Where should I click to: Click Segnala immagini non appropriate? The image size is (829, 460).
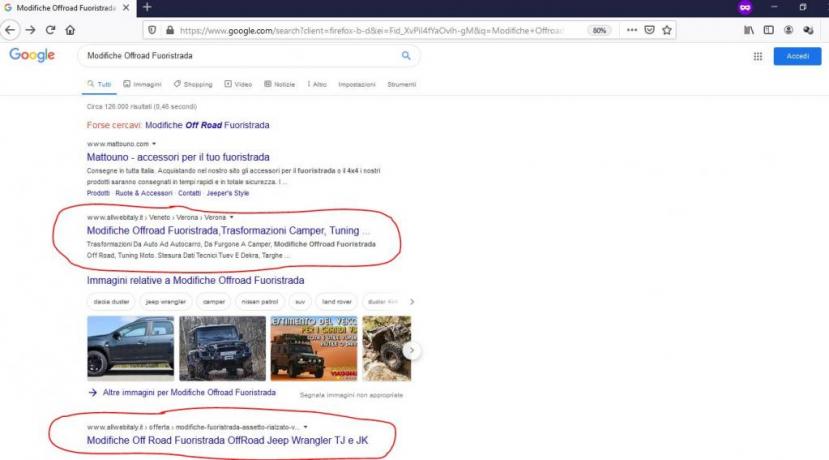351,395
